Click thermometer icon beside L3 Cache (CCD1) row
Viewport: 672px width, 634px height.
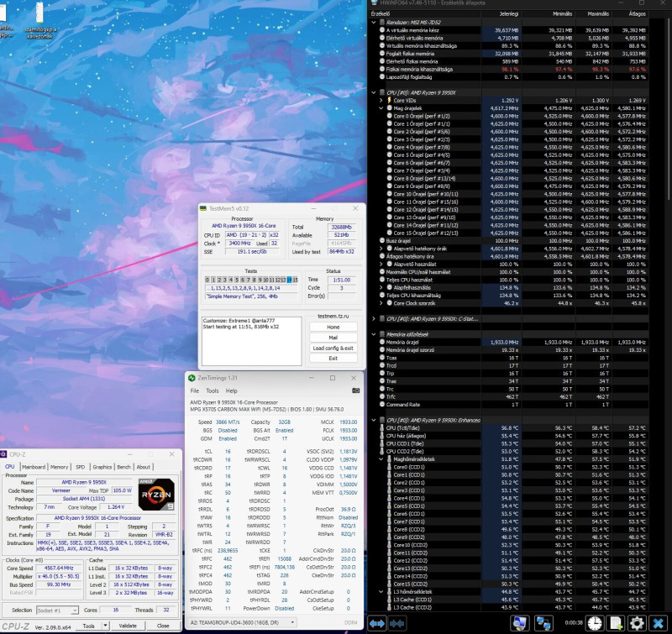tap(389, 600)
